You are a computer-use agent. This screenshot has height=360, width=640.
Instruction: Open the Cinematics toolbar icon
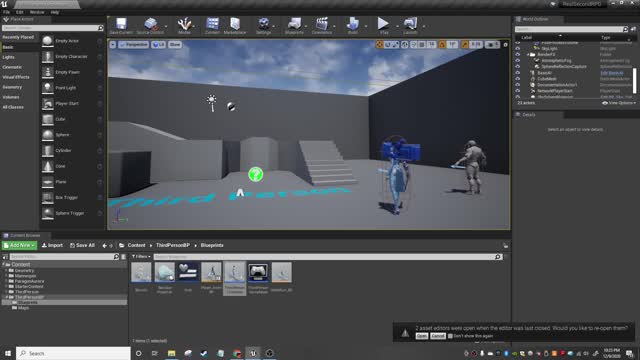[322, 26]
